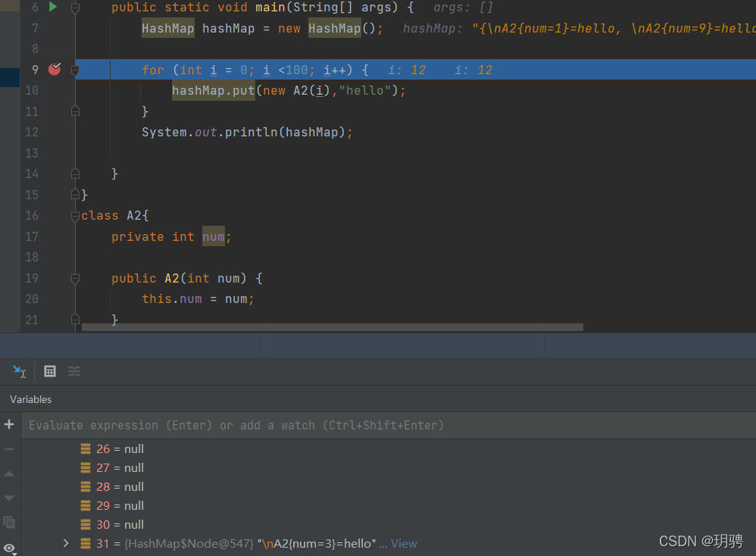Run main with the green gutter arrow
This screenshot has width=756, height=556.
point(53,7)
